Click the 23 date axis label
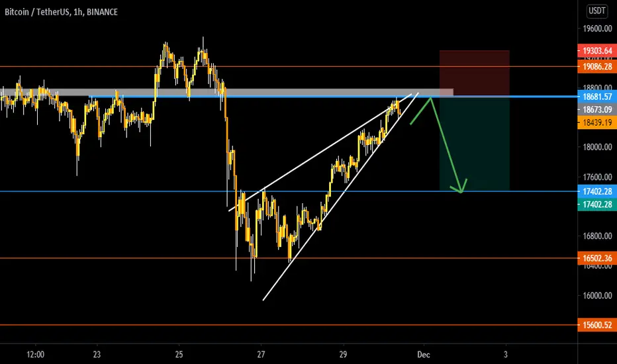This screenshot has width=617, height=364. pyautogui.click(x=97, y=355)
